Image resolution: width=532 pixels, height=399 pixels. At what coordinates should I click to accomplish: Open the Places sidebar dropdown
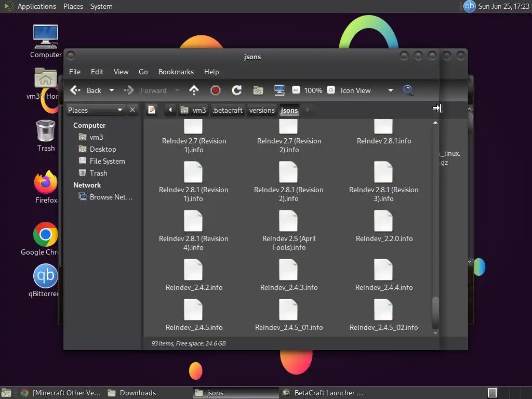pos(96,110)
